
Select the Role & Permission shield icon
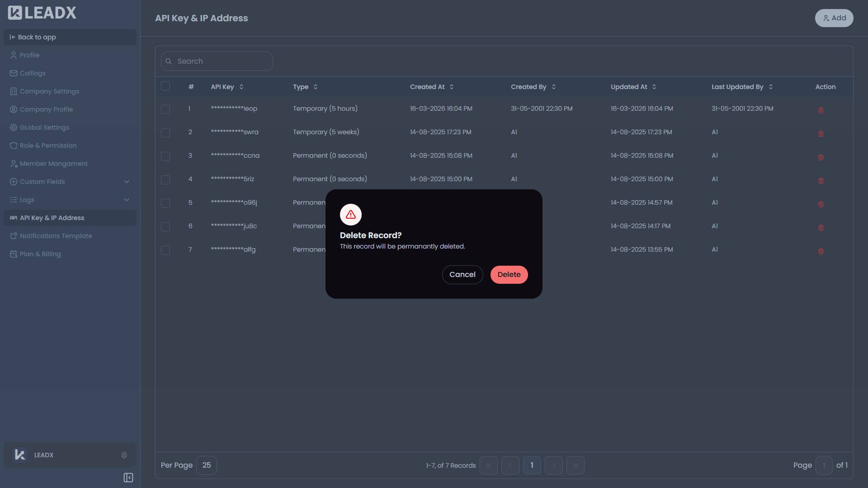(x=14, y=145)
